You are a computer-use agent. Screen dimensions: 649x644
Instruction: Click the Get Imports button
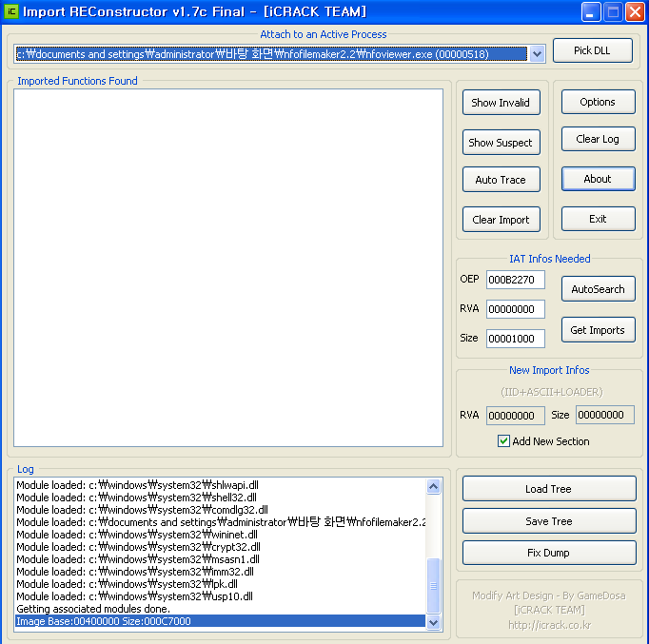click(599, 330)
